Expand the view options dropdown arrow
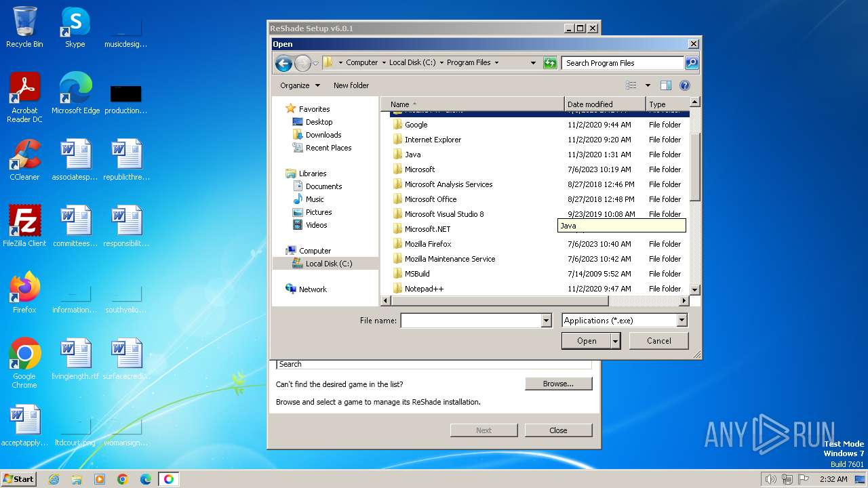 (648, 85)
